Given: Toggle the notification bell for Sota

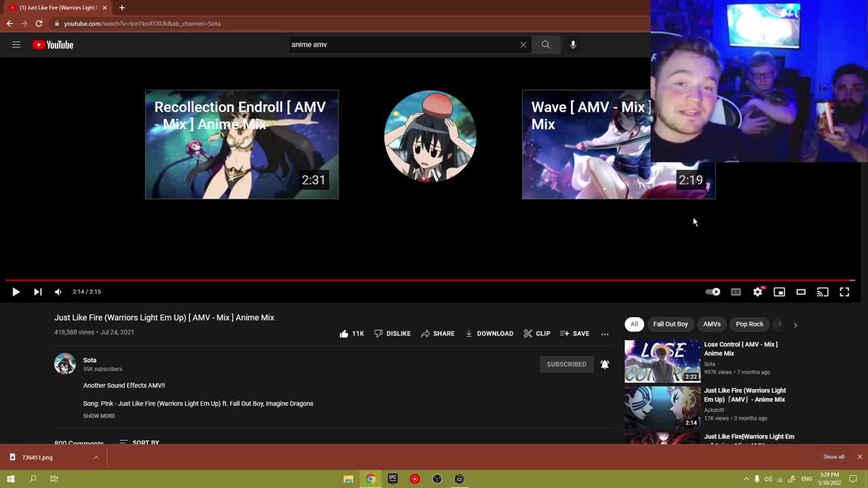Looking at the screenshot, I should [605, 364].
